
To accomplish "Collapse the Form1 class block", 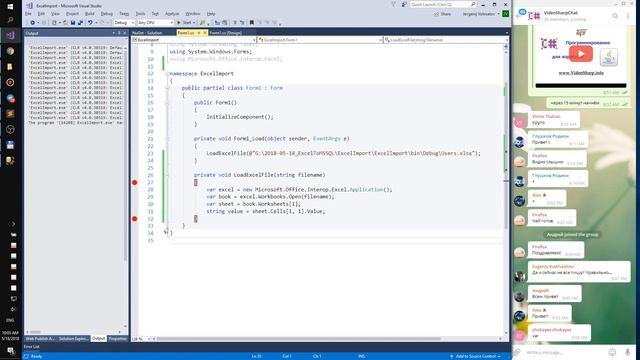I will [x=167, y=88].
